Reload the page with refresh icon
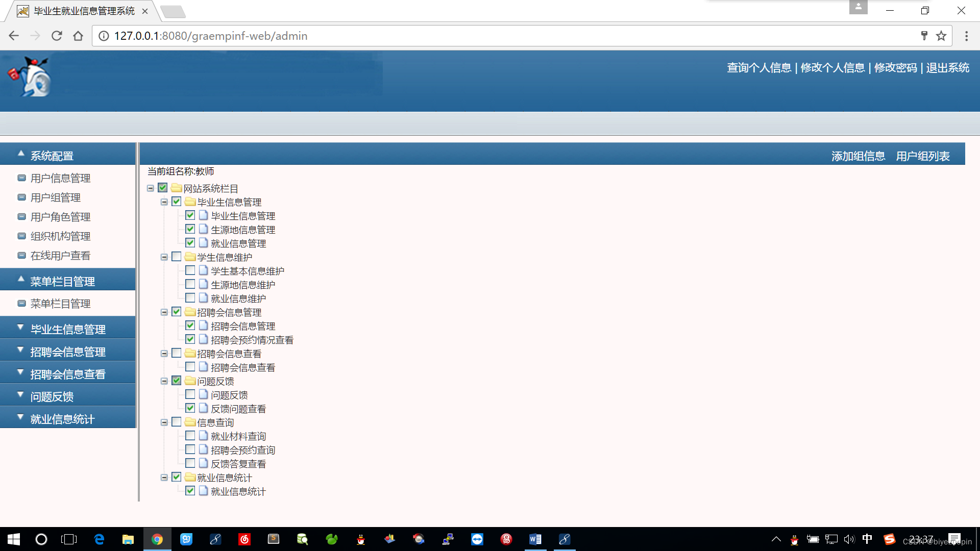This screenshot has height=551, width=980. click(x=57, y=36)
